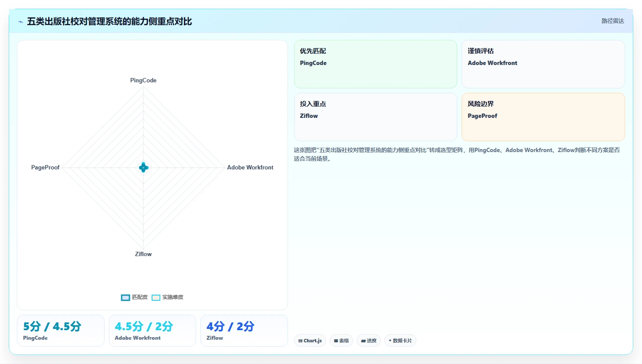
Task: Click the icon in the Chart.js tag
Action: (300, 341)
